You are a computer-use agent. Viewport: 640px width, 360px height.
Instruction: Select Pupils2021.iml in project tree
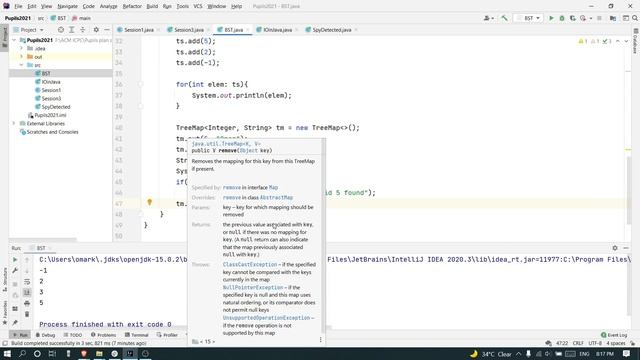(50, 115)
